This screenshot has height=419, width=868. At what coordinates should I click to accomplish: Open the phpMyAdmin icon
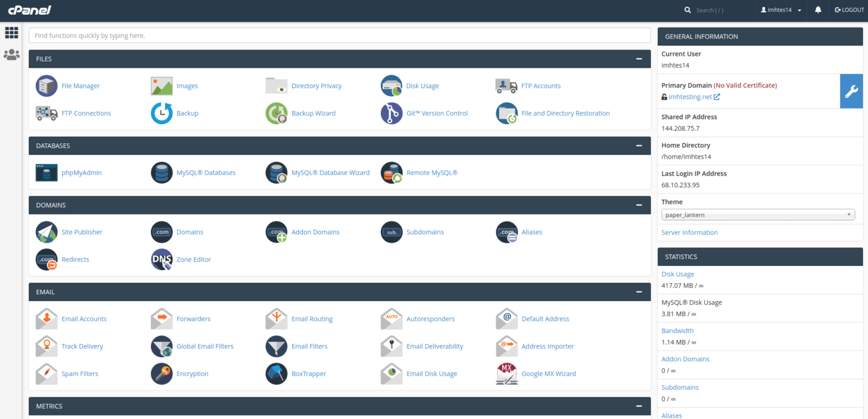(46, 173)
